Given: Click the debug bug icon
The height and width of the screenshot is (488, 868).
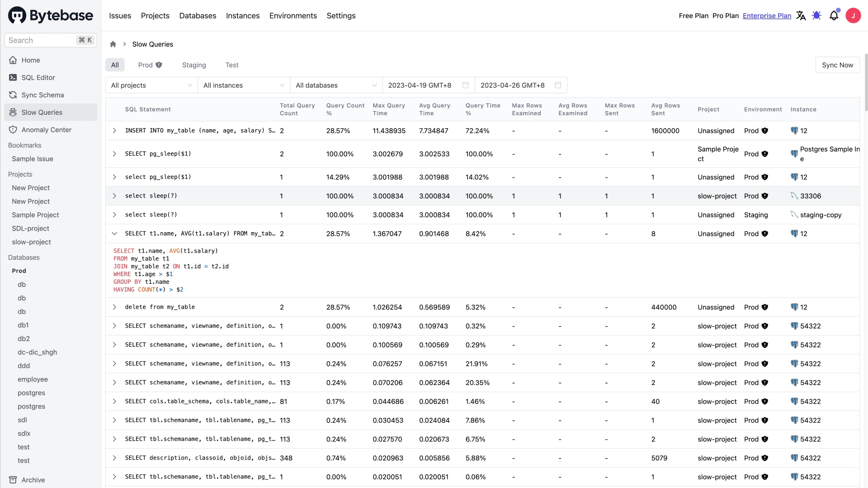Looking at the screenshot, I should tap(816, 16).
